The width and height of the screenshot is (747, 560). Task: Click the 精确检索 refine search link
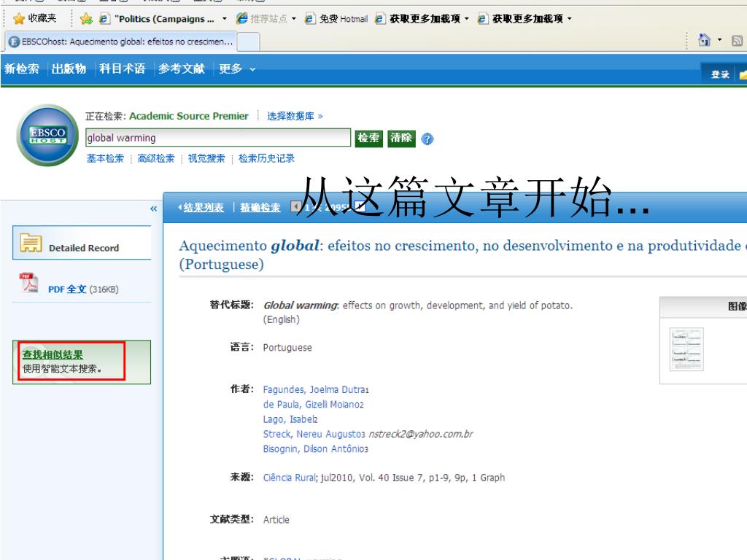pos(260,208)
